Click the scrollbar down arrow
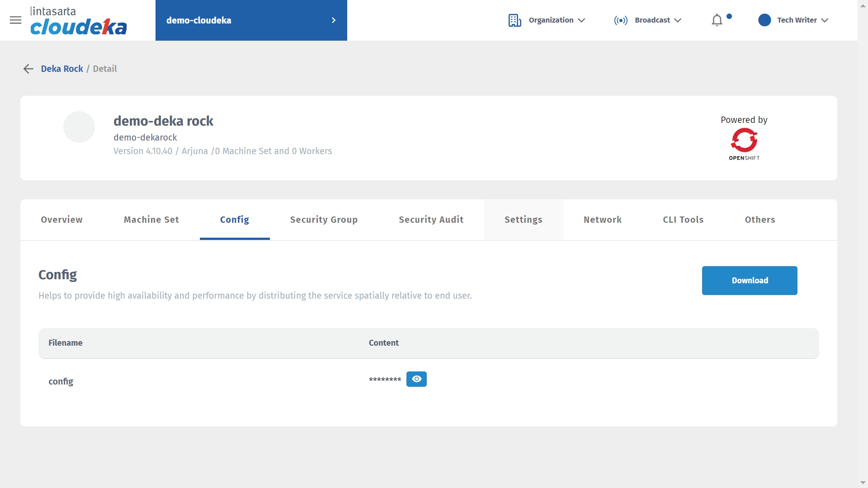 click(863, 483)
